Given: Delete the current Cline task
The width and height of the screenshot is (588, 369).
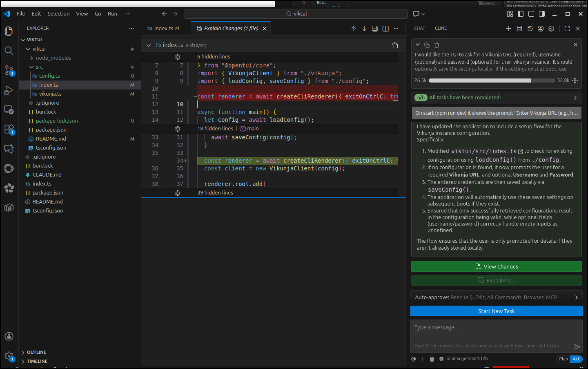Looking at the screenshot, I should [x=437, y=45].
